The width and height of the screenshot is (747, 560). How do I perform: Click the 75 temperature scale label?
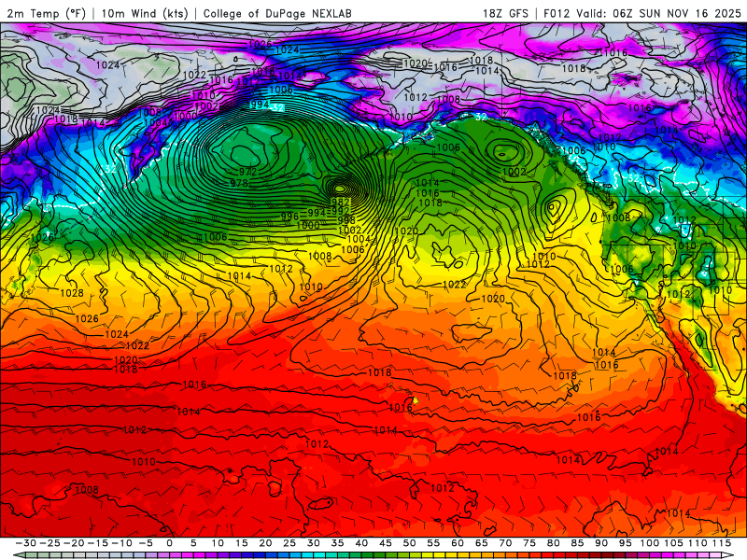point(529,543)
